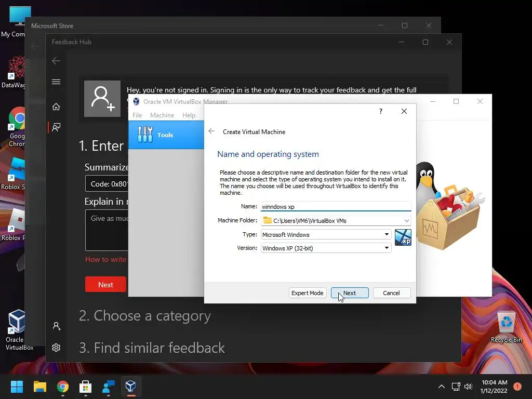Click the back arrow in Feedback Hub
The width and height of the screenshot is (532, 399).
[56, 61]
